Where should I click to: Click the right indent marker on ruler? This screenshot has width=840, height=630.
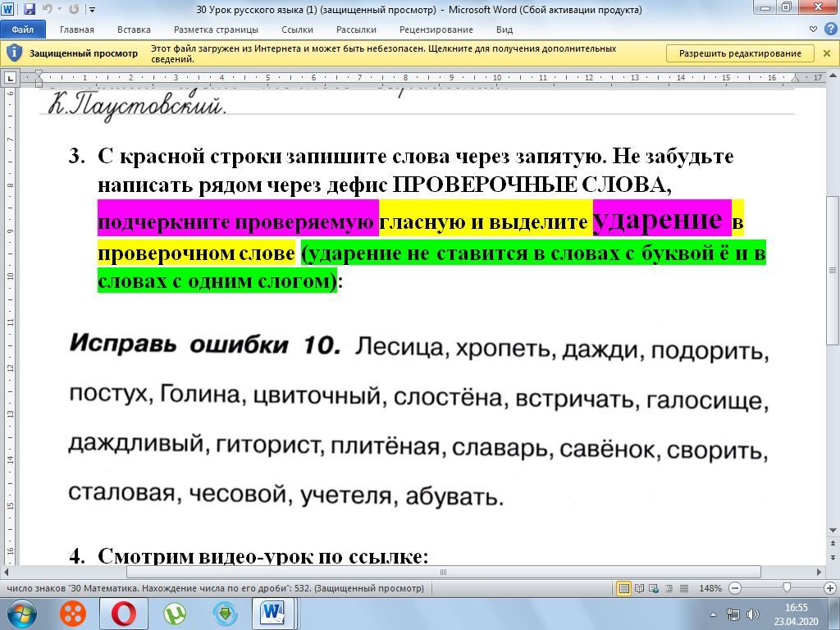click(796, 80)
